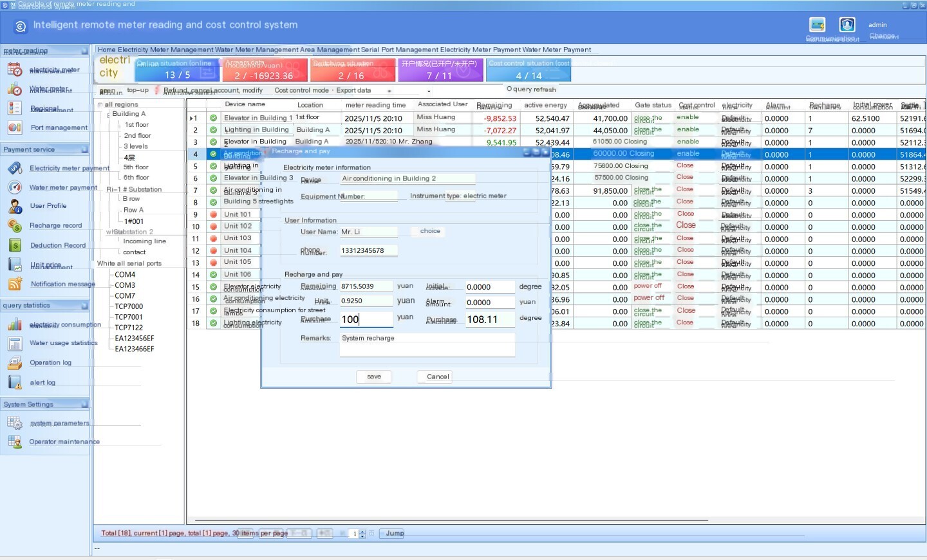
Task: Click the system parameters icon
Action: click(15, 423)
